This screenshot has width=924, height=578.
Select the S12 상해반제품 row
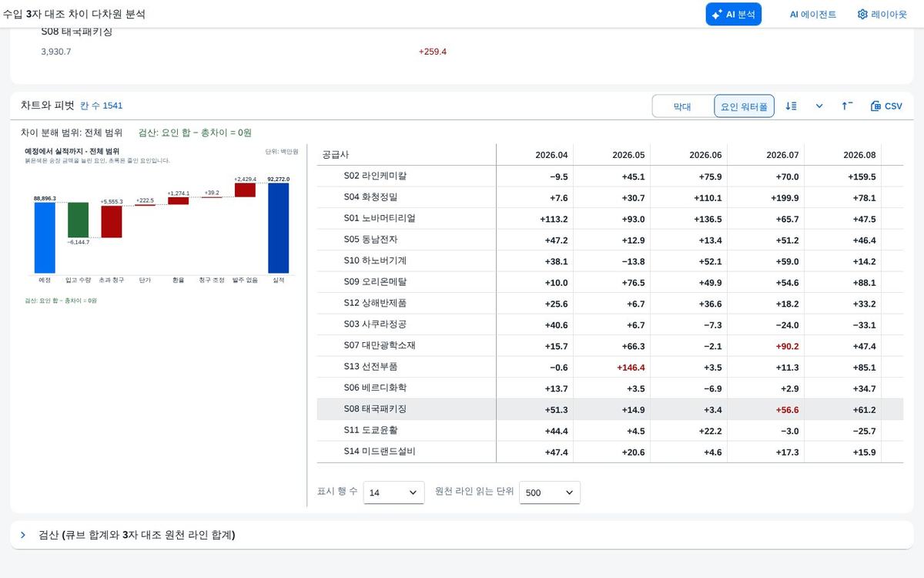[x=610, y=304]
